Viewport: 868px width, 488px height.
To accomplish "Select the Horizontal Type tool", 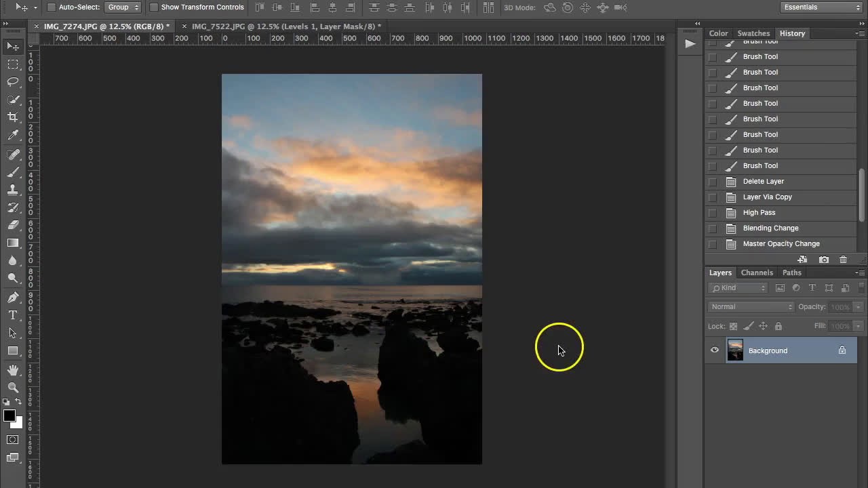I will pos(14,315).
